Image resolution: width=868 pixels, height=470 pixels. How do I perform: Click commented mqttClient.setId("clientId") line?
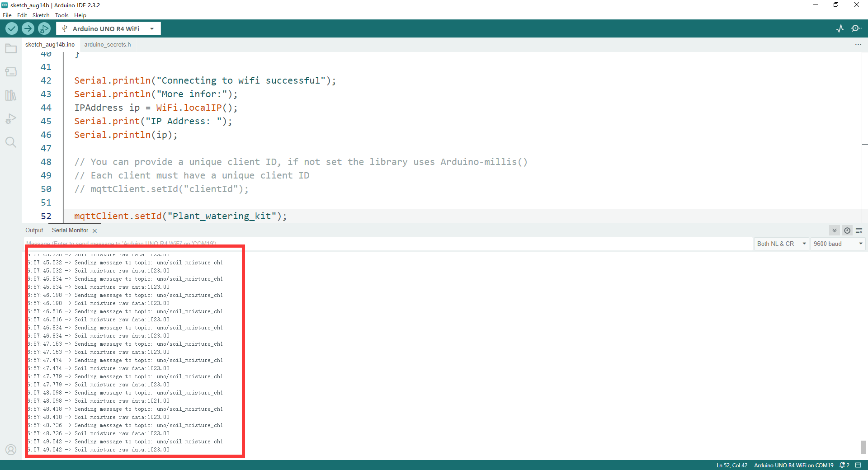tap(161, 189)
